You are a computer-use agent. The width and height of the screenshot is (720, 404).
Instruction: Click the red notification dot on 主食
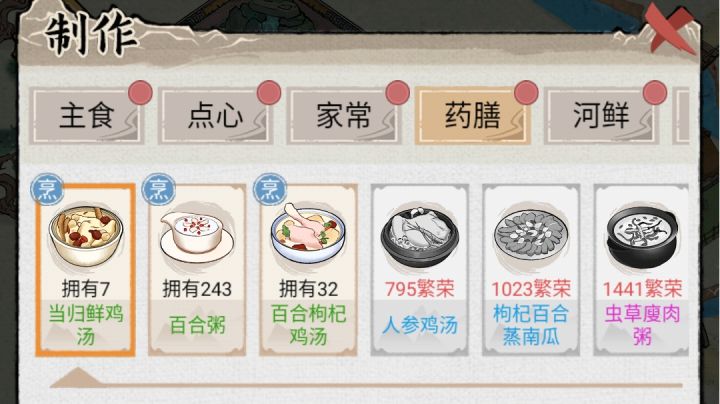pos(141,93)
